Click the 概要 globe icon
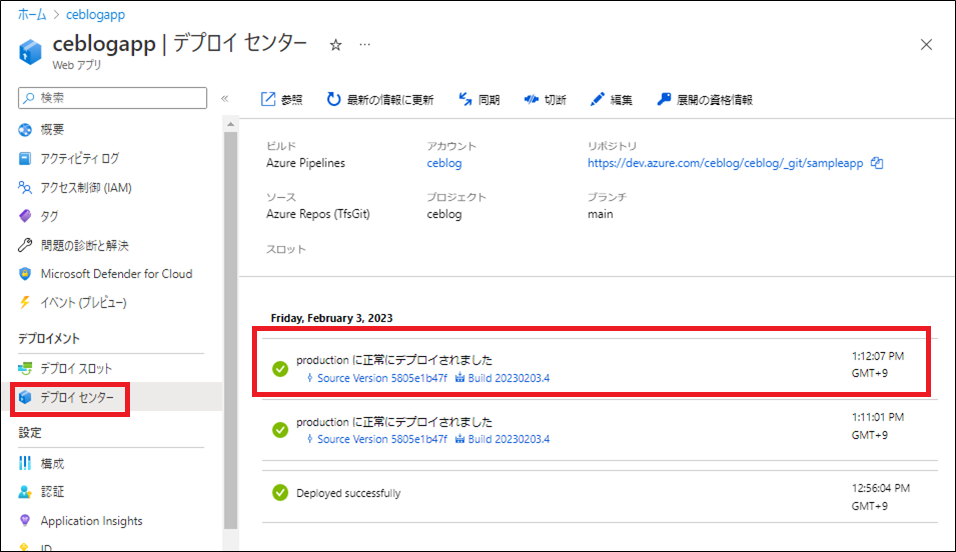The width and height of the screenshot is (956, 552). tap(25, 129)
